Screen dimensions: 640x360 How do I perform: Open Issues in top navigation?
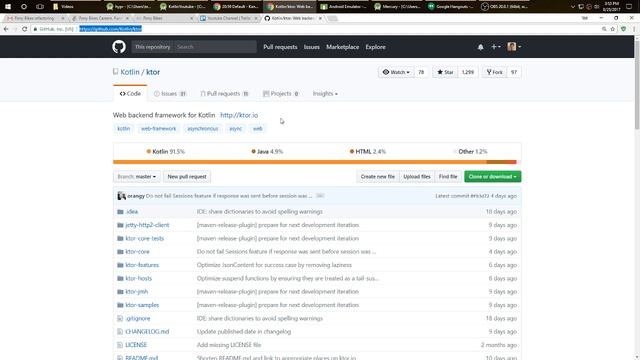pos(311,47)
